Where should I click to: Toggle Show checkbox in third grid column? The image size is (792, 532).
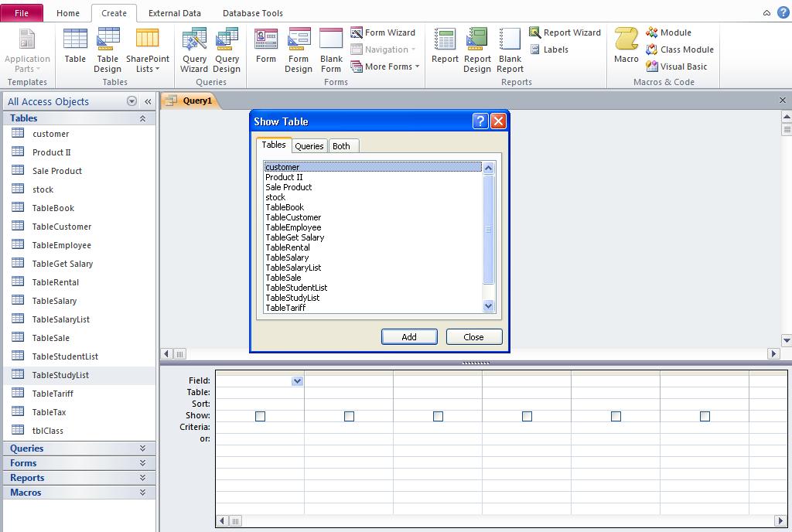[x=438, y=417]
